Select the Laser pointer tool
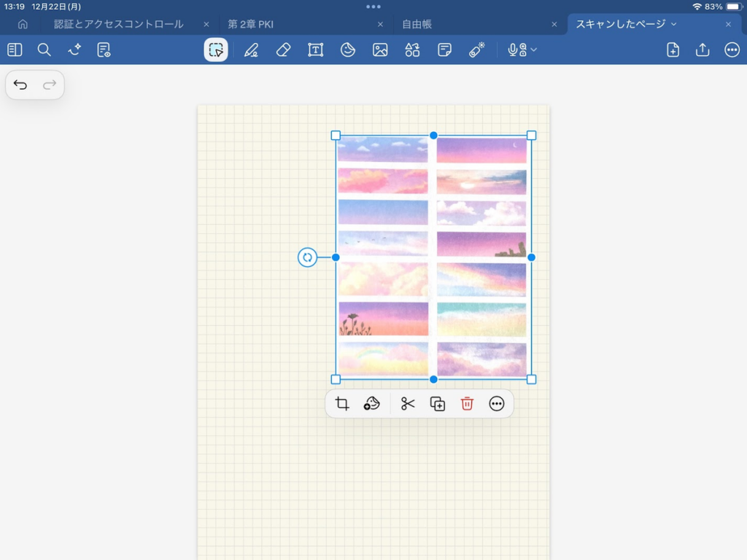Image resolution: width=747 pixels, height=560 pixels. tap(477, 50)
